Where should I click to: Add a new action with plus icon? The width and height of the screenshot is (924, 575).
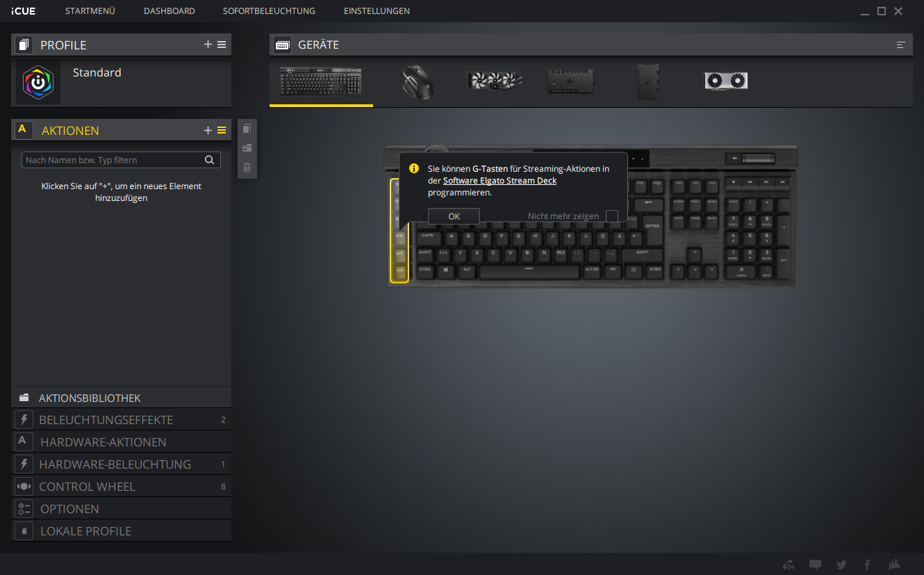click(208, 130)
